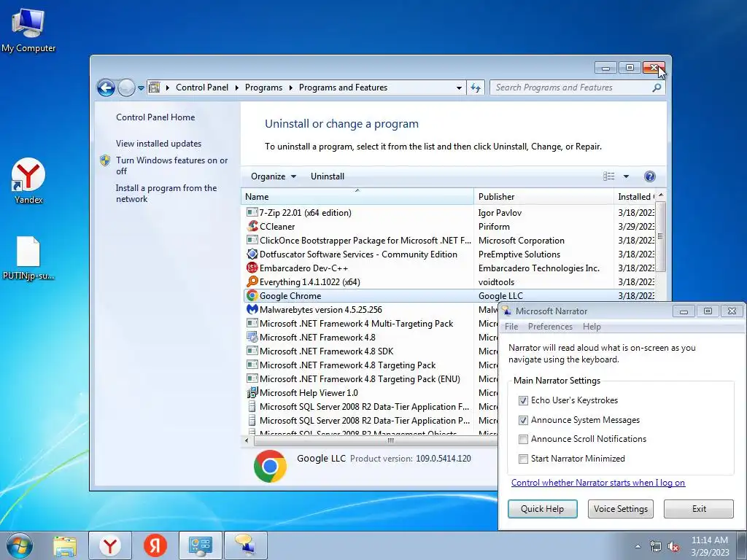
Task: Select the Microsoft Help Viewer 1.0 icon
Action: [252, 392]
